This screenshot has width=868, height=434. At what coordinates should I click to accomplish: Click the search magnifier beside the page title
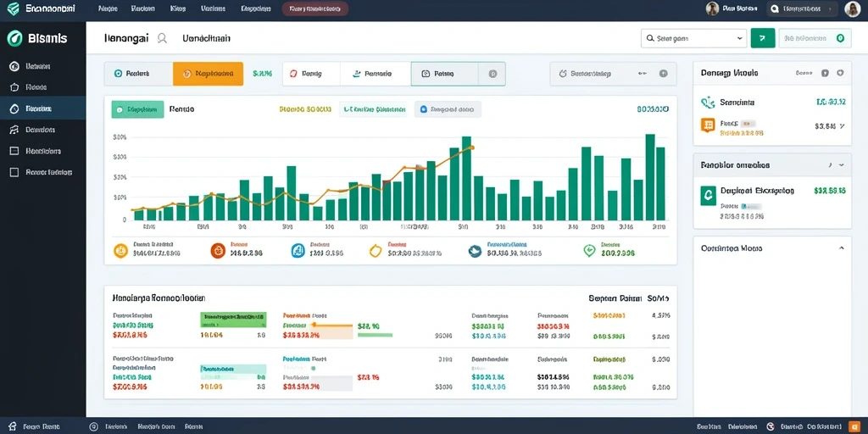pos(162,39)
